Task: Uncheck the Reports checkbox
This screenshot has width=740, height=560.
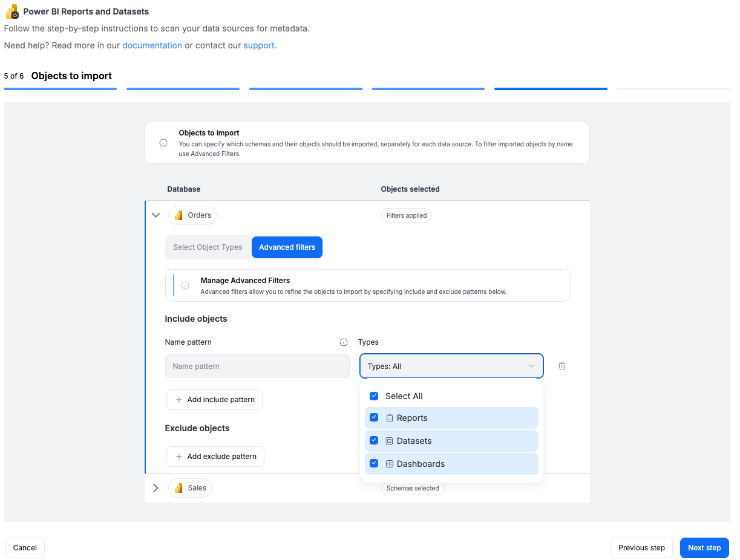Action: pos(374,417)
